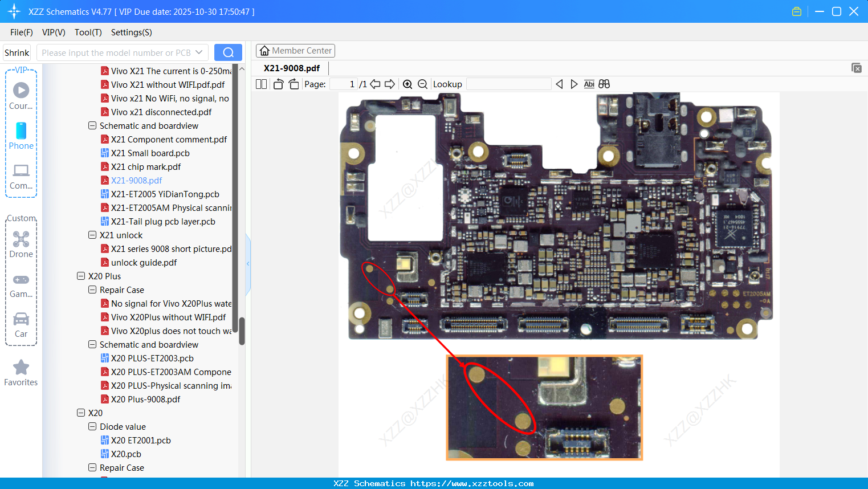Viewport: 868px width, 489px height.
Task: Collapse Schematic and boardview above X20 PLUS-ET2003.pcb
Action: (x=92, y=344)
